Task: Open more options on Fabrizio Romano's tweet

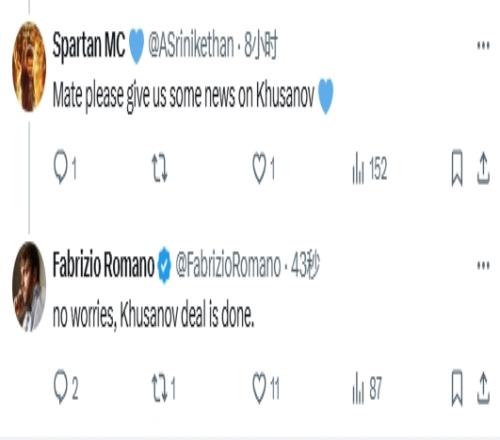Action: pyautogui.click(x=483, y=265)
